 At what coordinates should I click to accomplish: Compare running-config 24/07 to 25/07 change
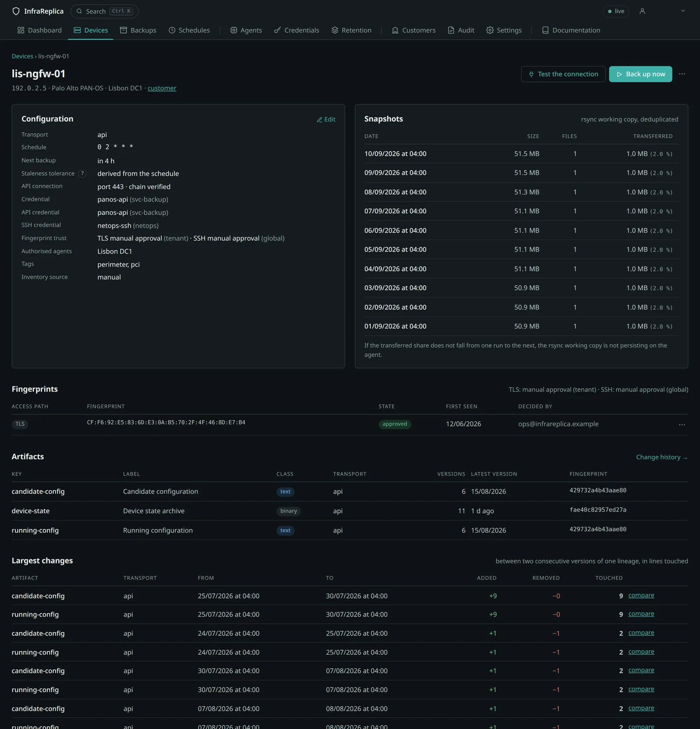(641, 652)
